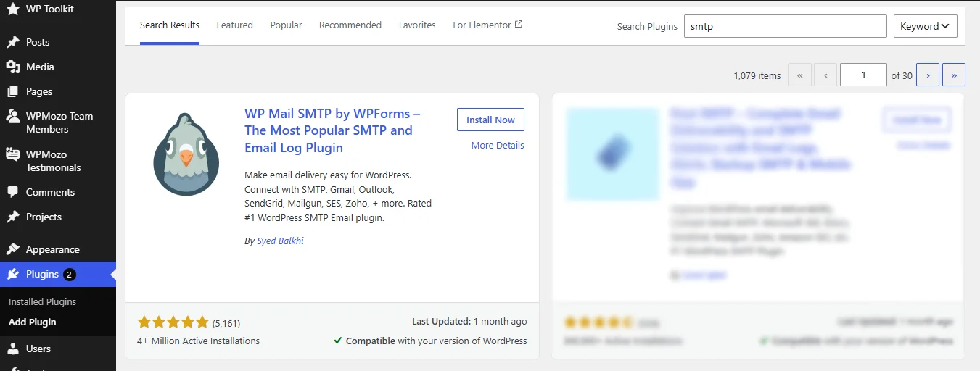
Task: Click the 1,079 items count text
Action: click(757, 75)
